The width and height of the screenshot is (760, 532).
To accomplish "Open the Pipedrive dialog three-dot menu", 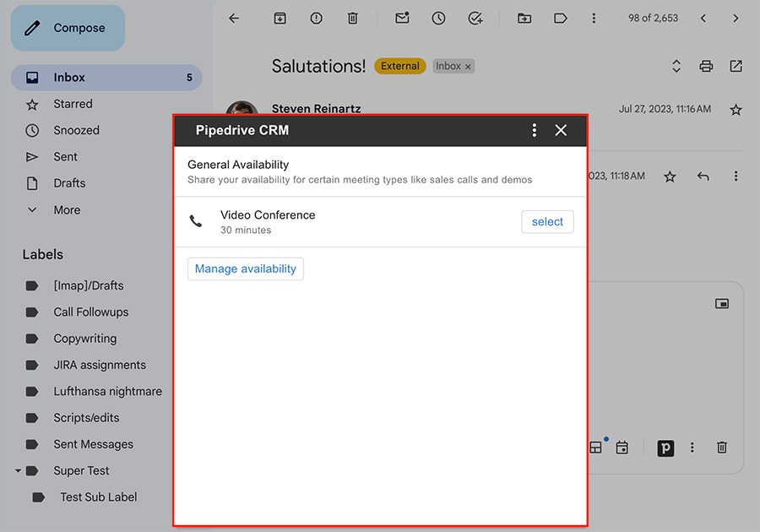I will [534, 130].
